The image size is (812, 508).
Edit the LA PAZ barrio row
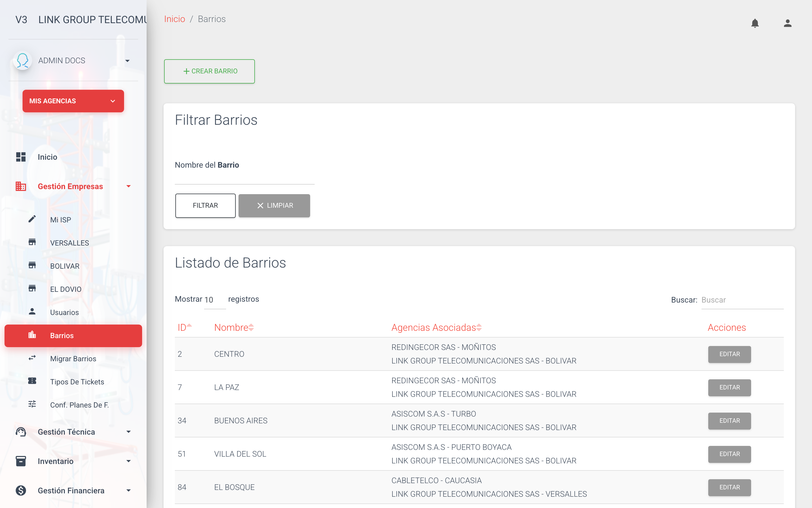[729, 387]
